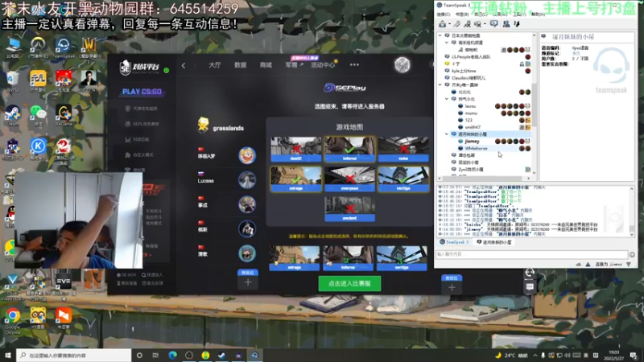Go back with the left arrow in SE platform
Screen dimensions: 644x362
pos(184,65)
